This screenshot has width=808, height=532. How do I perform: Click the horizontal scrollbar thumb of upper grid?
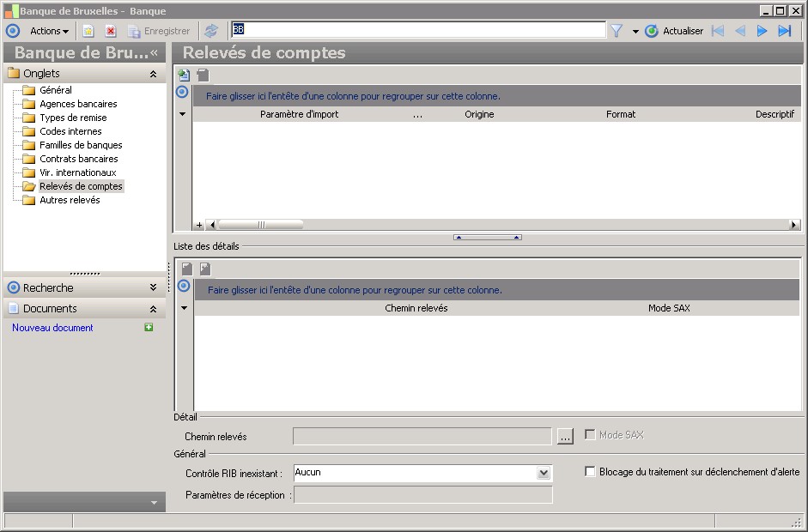[261, 225]
